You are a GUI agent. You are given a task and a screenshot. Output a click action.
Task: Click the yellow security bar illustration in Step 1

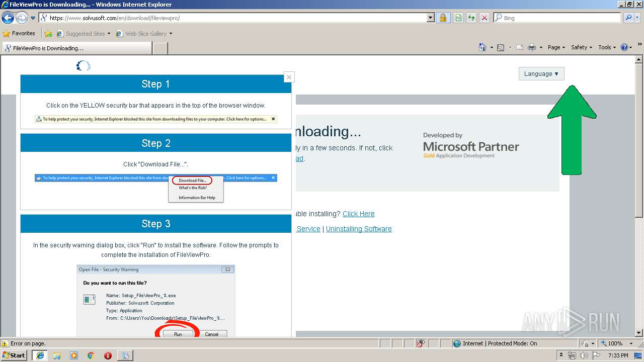(156, 119)
